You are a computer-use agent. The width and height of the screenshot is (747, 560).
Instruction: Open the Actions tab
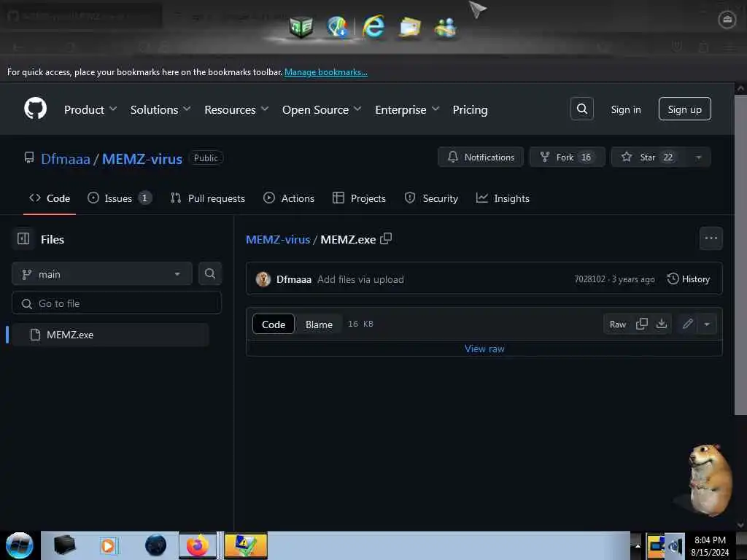pos(289,198)
